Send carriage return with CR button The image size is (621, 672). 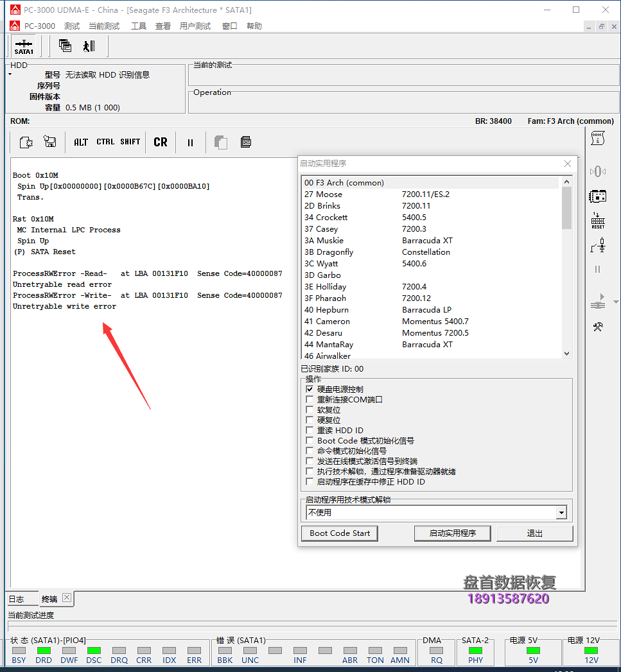click(161, 142)
